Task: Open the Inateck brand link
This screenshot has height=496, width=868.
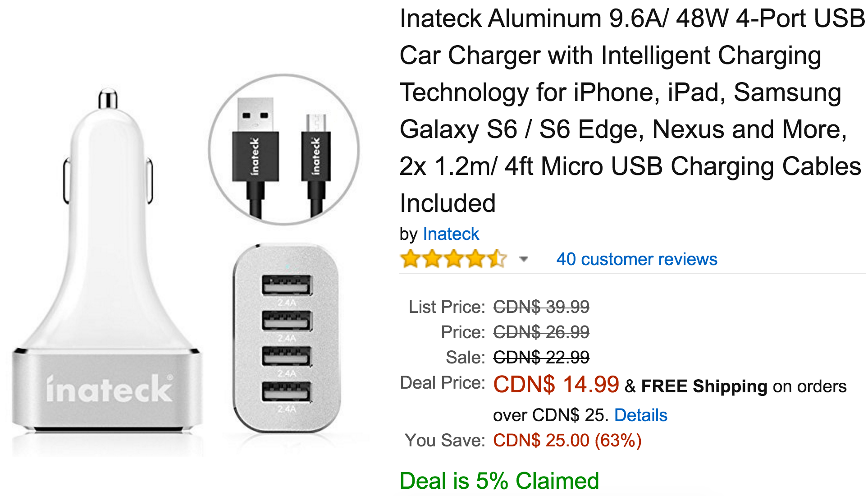Action: click(451, 234)
